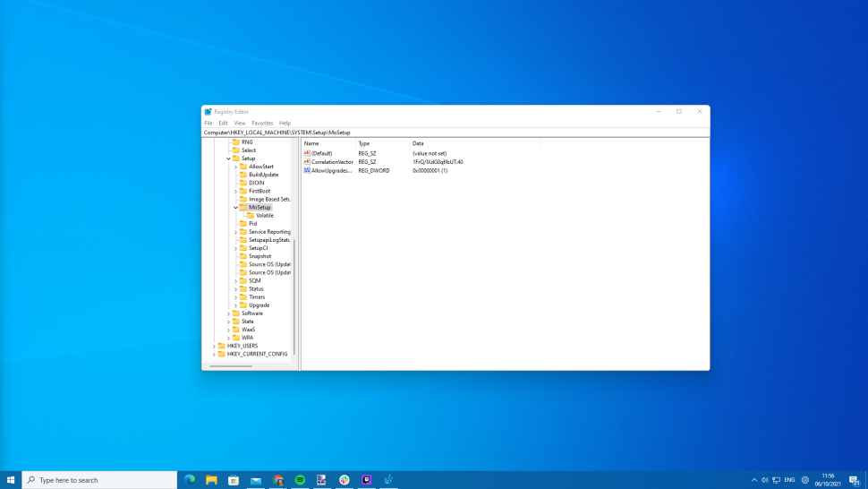The width and height of the screenshot is (868, 489).
Task: Launch Microsoft Edge from the taskbar
Action: [190, 480]
